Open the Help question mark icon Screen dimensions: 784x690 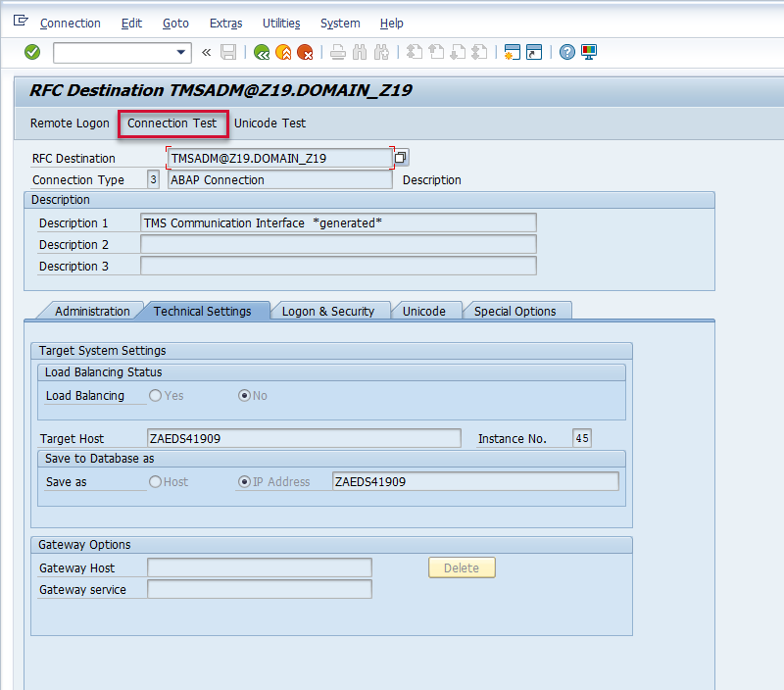566,52
